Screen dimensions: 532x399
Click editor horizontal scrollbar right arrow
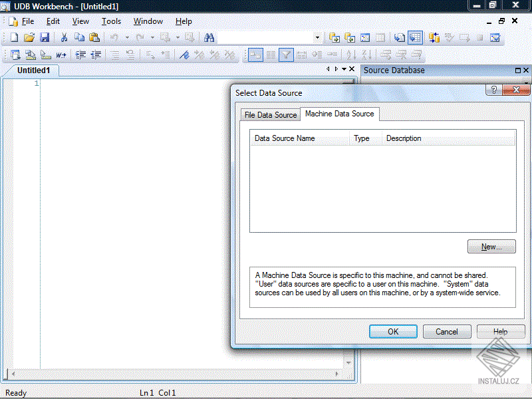click(x=336, y=374)
